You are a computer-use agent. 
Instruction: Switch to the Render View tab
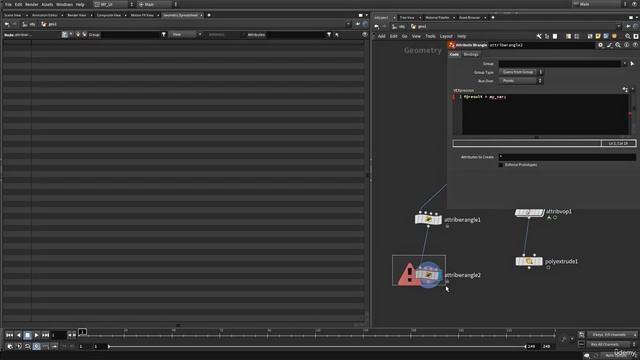point(77,15)
